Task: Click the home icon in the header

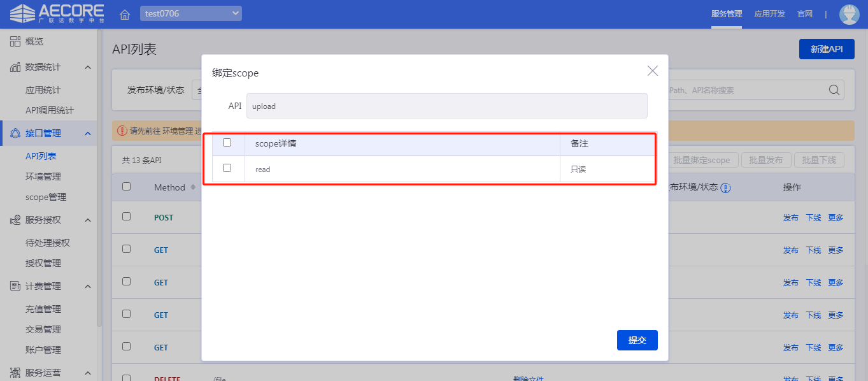Action: coord(125,14)
